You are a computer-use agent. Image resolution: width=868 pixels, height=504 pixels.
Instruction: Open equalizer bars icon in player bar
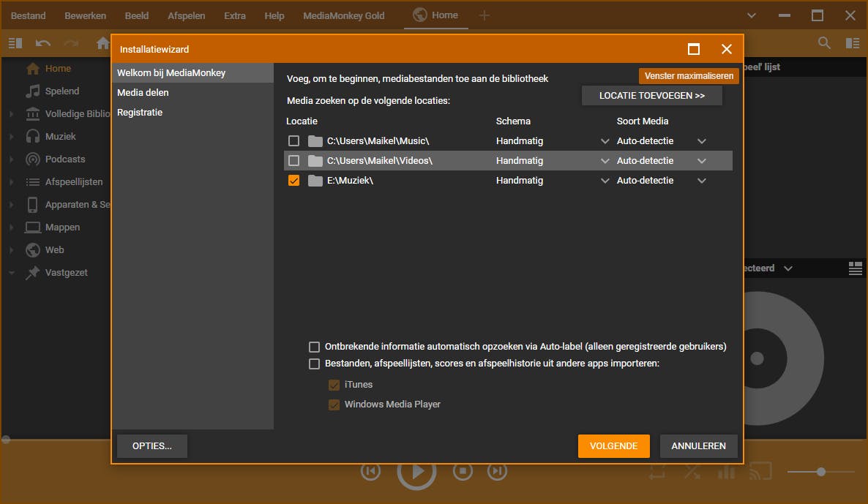click(x=726, y=472)
